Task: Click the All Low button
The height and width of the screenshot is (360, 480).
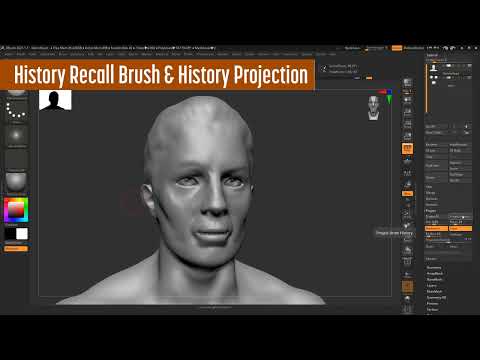Action: 436,151
